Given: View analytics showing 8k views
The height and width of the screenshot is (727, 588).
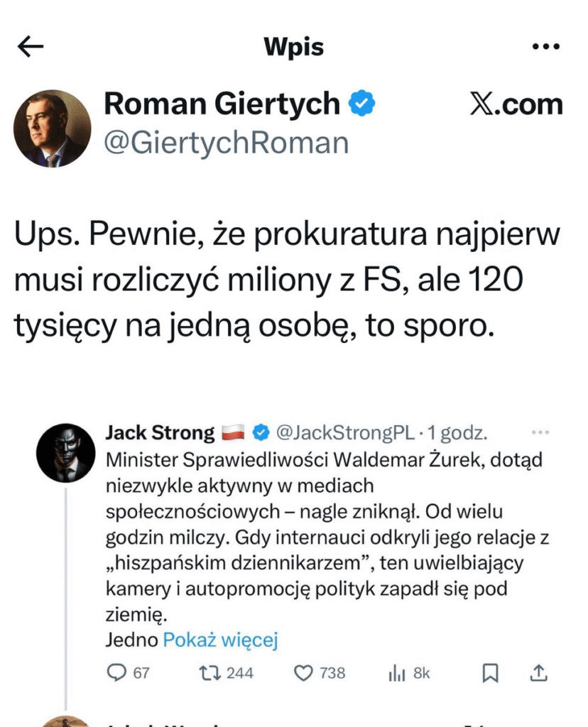Looking at the screenshot, I should click(x=396, y=672).
